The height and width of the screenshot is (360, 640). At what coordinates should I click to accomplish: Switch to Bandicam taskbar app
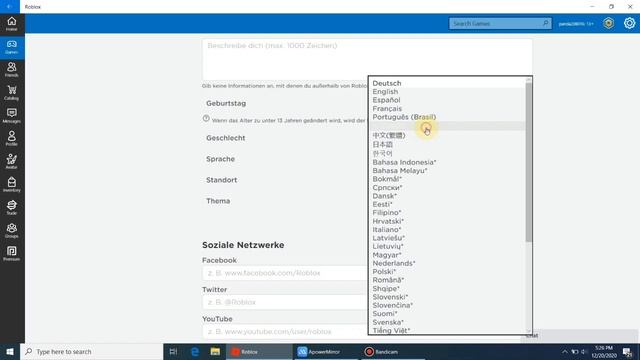393,351
